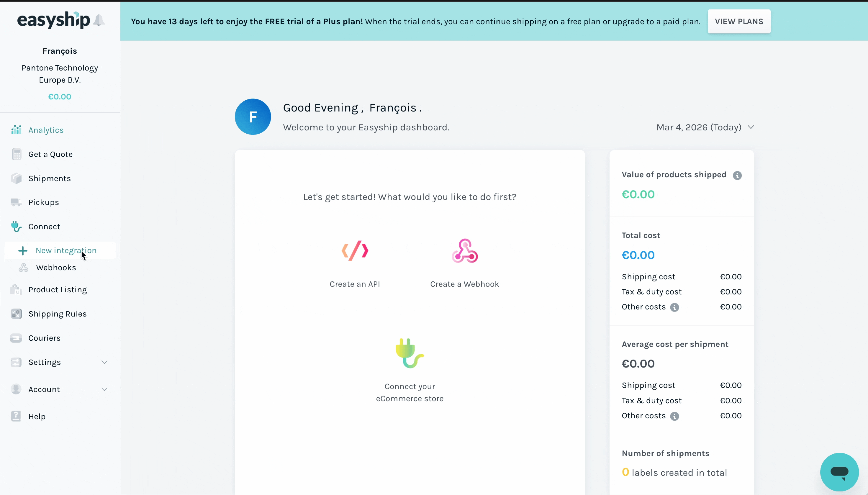Click the Create an API icon
Viewport: 868px width, 495px height.
(x=355, y=250)
